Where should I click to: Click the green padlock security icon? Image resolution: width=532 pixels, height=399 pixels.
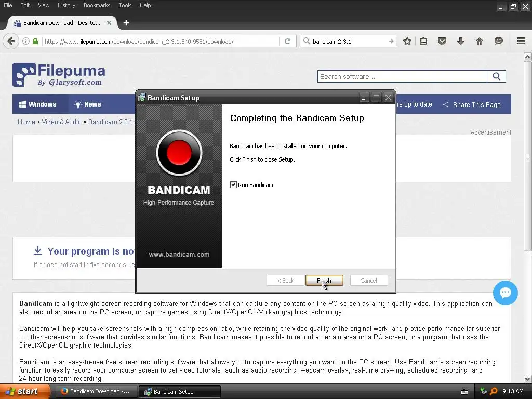click(35, 42)
